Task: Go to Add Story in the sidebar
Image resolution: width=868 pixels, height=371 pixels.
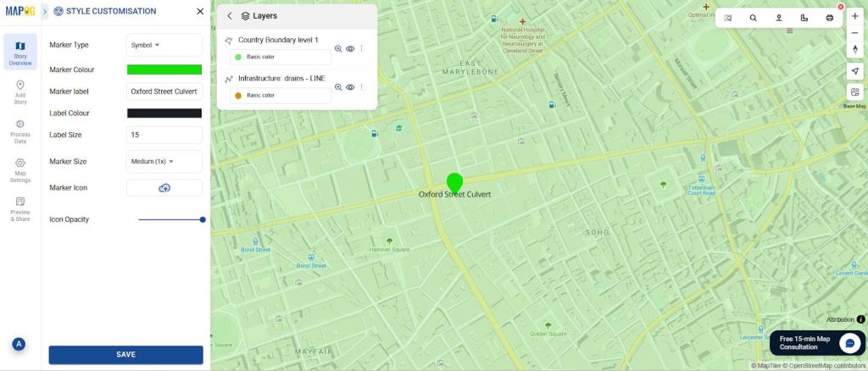Action: coord(20,90)
